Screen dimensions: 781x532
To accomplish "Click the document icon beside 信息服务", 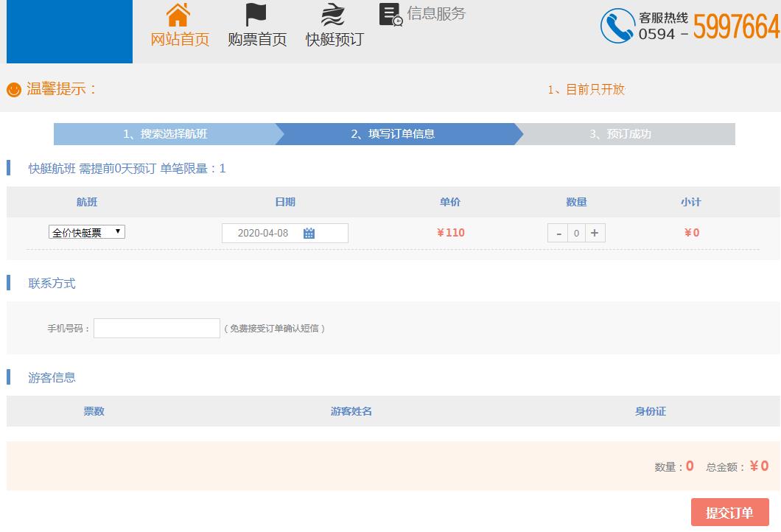I will coord(391,15).
